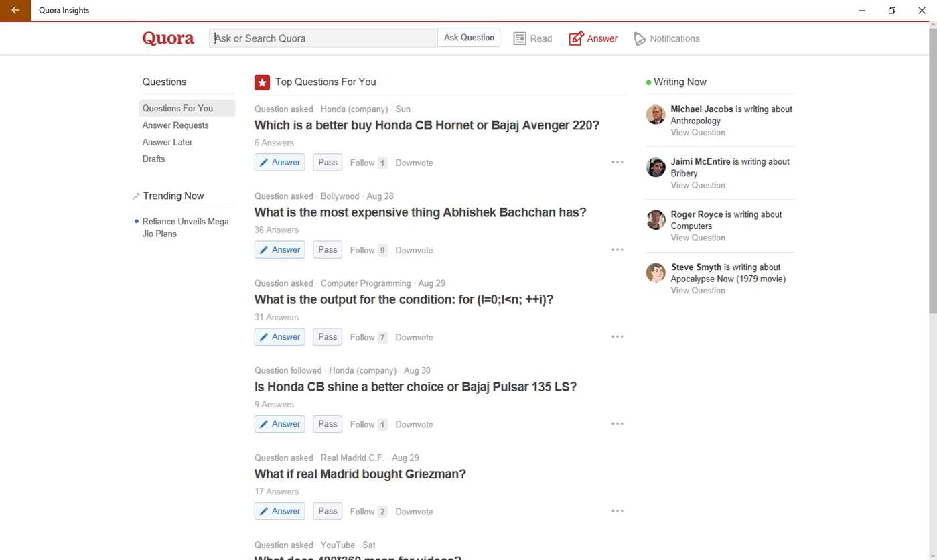Screen dimensions: 937x560
Task: View Question for Computers writer
Action: pos(698,238)
